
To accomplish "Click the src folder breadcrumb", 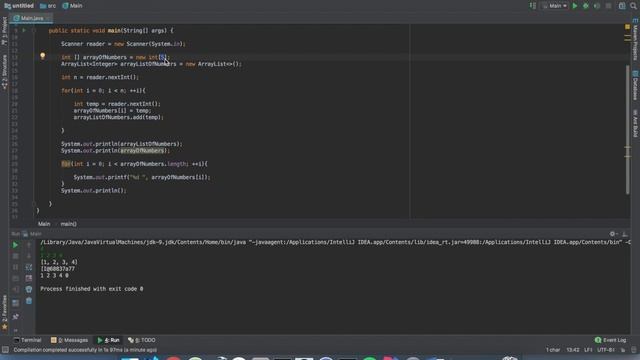I will pos(48,6).
